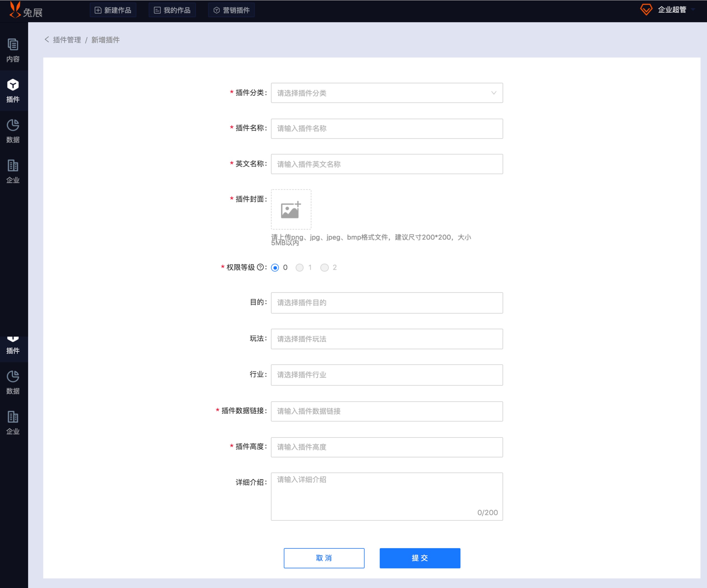Open the 插件 sidebar item directly below 内容

point(13,91)
